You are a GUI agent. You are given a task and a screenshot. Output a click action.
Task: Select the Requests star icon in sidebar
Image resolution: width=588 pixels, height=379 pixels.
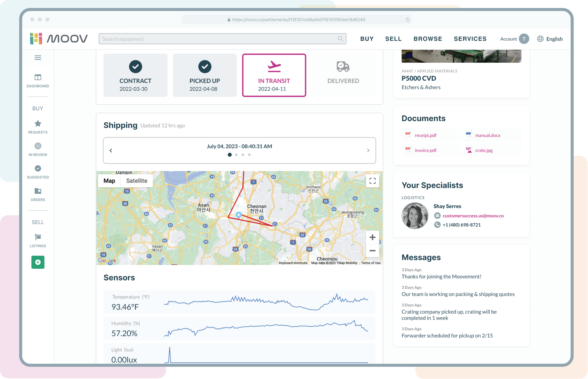click(x=38, y=123)
